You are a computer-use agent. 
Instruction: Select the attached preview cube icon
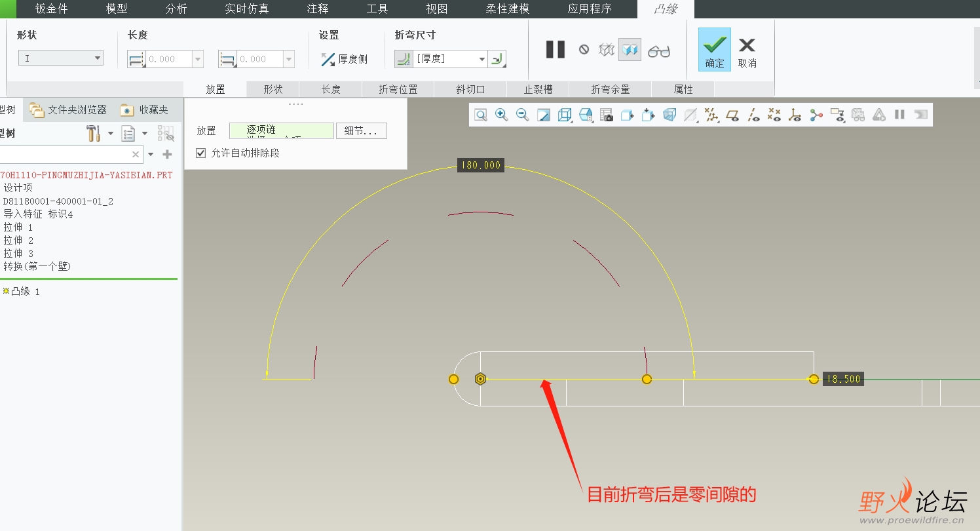[630, 49]
